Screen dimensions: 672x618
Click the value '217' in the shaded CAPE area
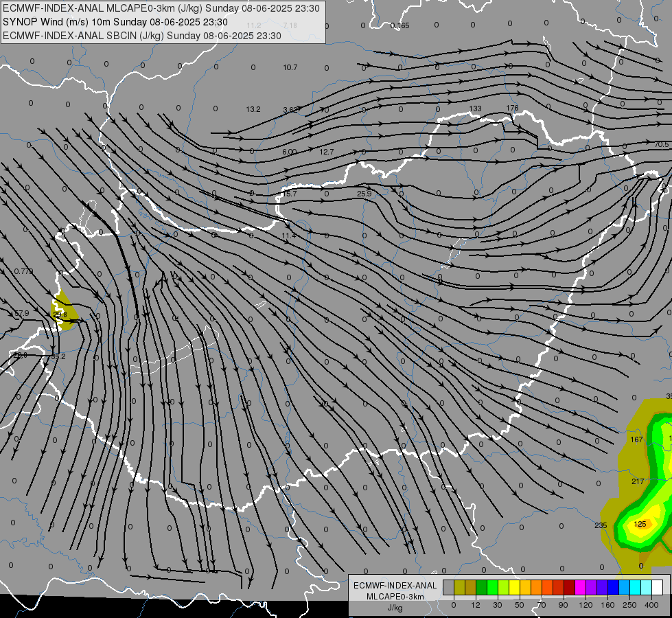pyautogui.click(x=638, y=481)
